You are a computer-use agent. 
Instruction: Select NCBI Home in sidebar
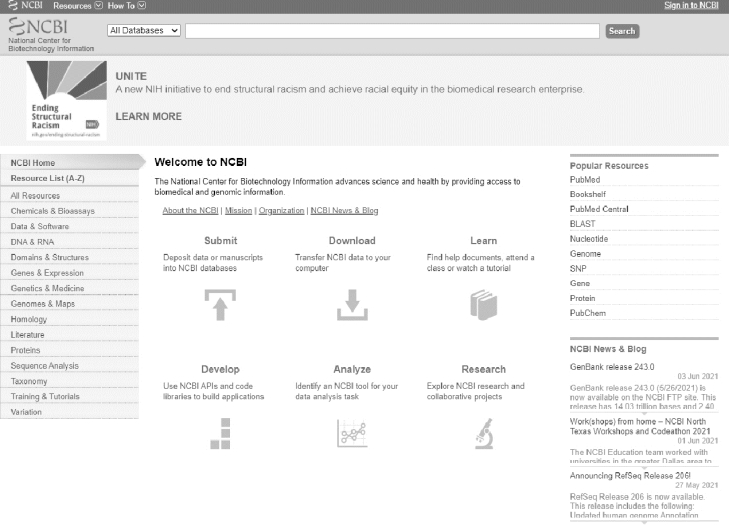[x=70, y=163]
